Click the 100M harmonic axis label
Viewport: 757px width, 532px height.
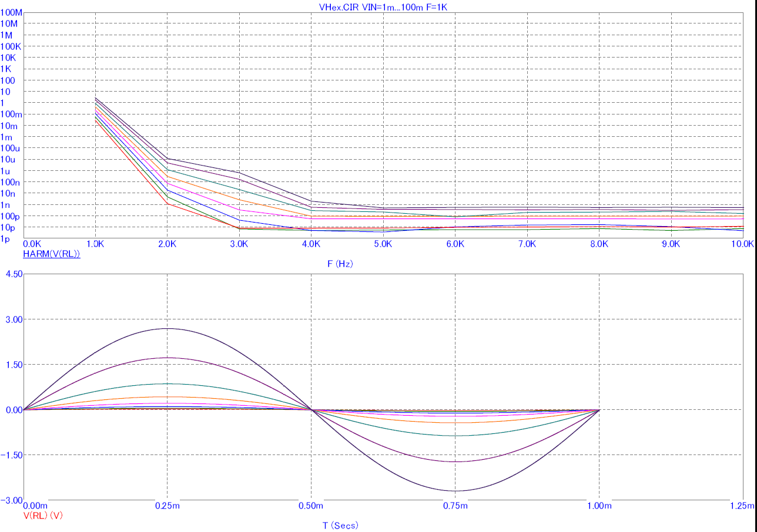11,12
